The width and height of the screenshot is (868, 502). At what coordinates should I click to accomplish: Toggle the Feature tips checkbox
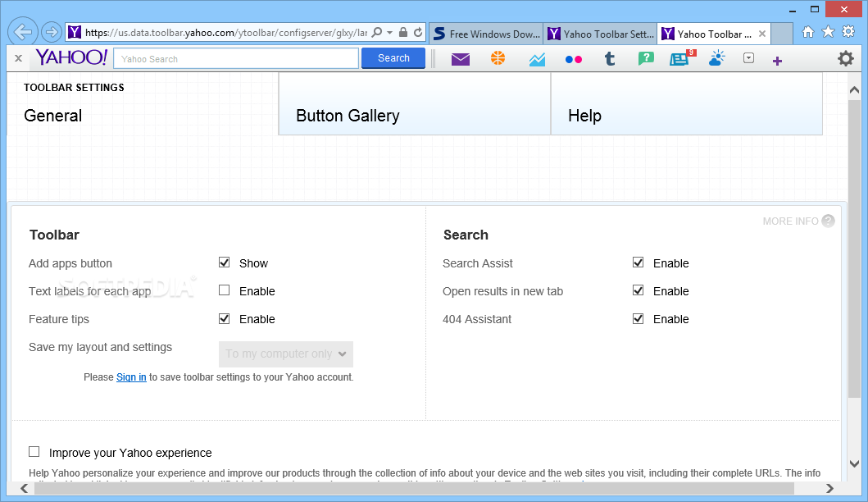click(225, 318)
